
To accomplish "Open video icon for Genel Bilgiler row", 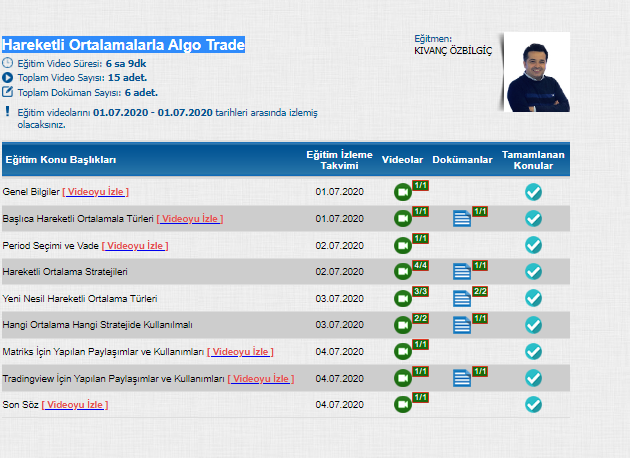I will (x=403, y=192).
